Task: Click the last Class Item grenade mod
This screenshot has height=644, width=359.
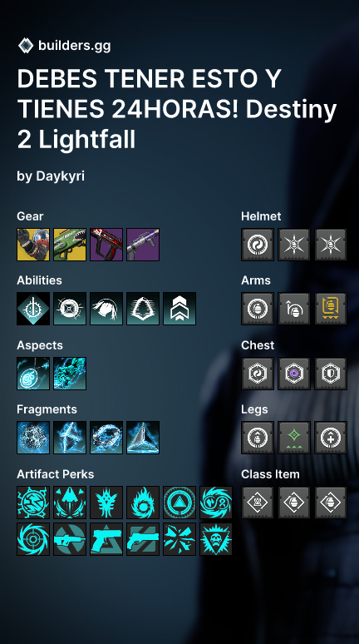Action: (331, 503)
